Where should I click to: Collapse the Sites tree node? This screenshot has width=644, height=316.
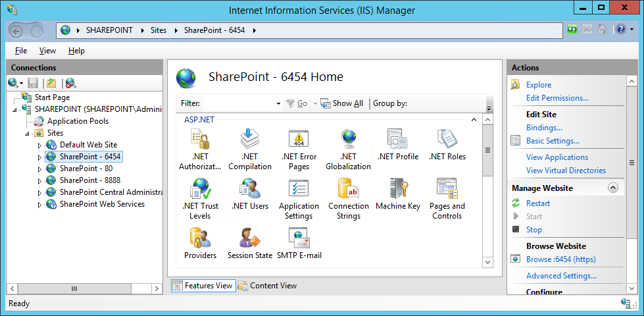point(27,133)
